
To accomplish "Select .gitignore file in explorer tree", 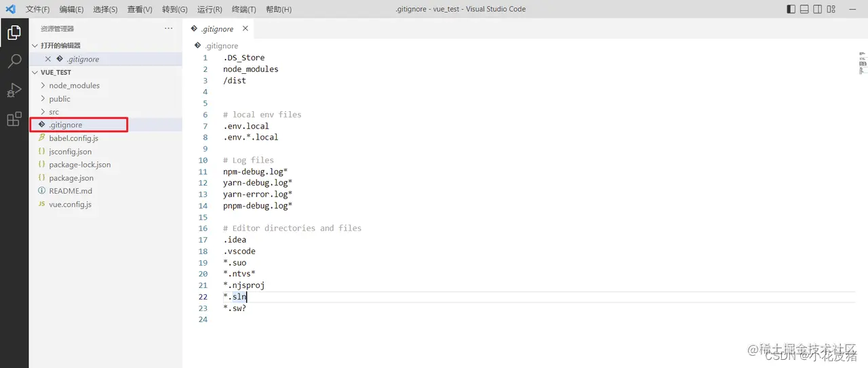I will [x=105, y=125].
